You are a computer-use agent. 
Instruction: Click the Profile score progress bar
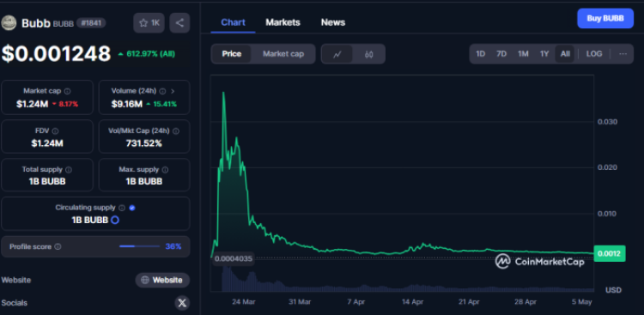coord(140,246)
